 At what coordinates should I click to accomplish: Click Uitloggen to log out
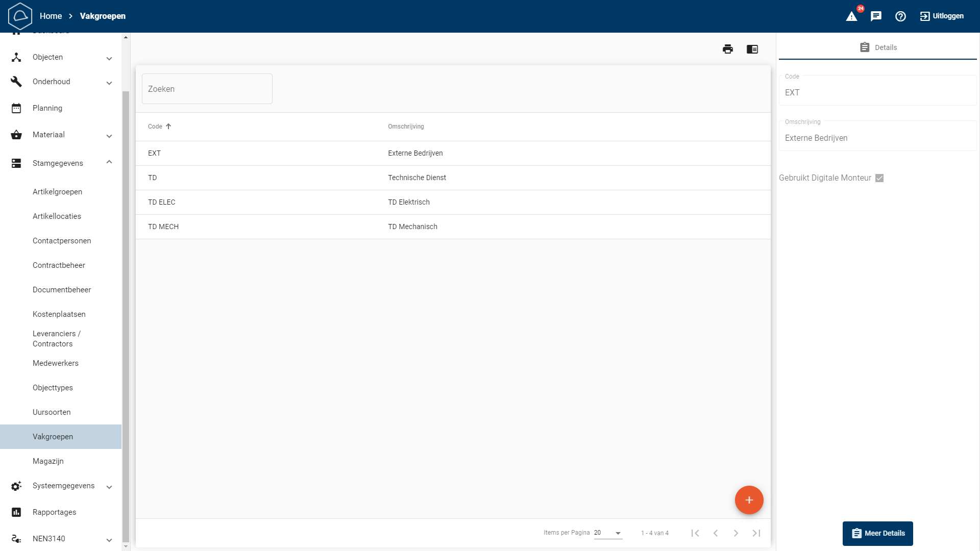[942, 16]
